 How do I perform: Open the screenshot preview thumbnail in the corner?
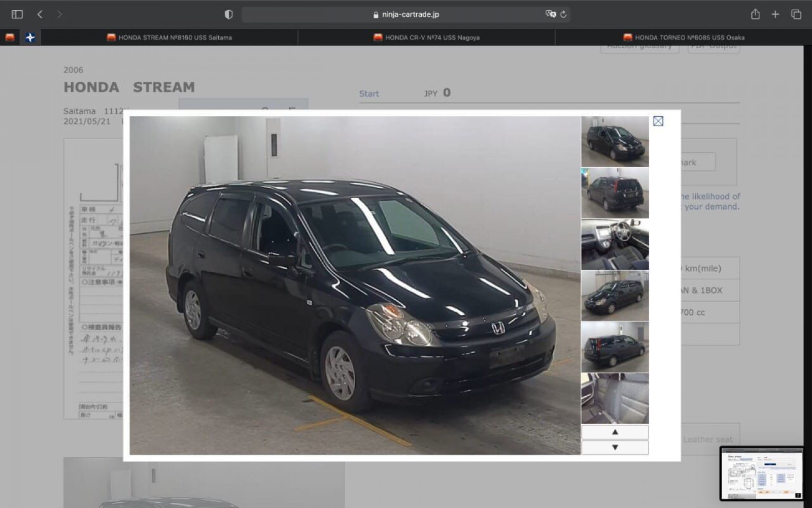click(x=762, y=473)
